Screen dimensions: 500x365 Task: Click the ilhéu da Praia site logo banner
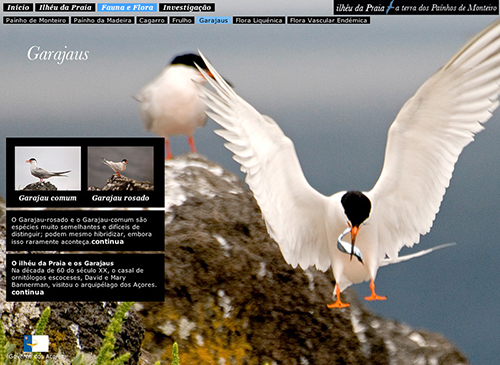pyautogui.click(x=416, y=7)
